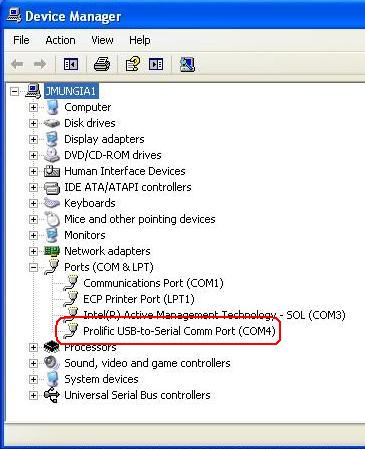Collapse the Ports (COM & LPT) node

tap(33, 267)
